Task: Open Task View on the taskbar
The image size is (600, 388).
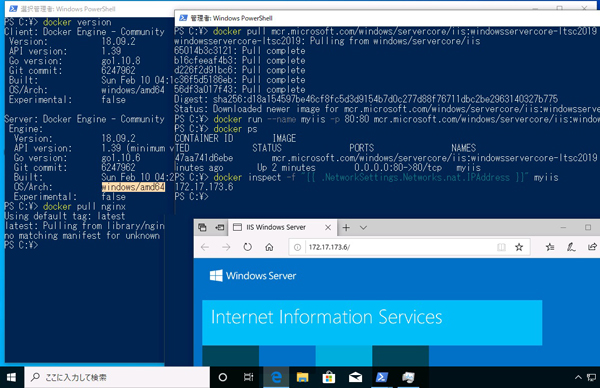Action: point(249,378)
